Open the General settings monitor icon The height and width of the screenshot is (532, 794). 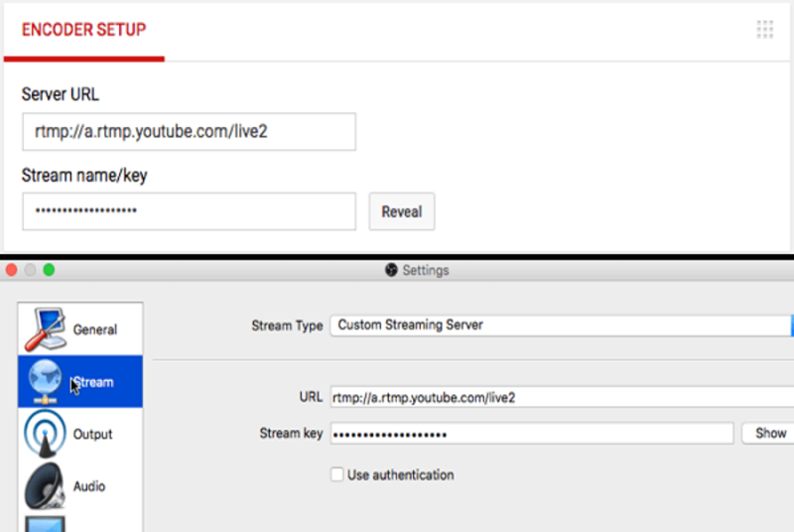pos(45,329)
